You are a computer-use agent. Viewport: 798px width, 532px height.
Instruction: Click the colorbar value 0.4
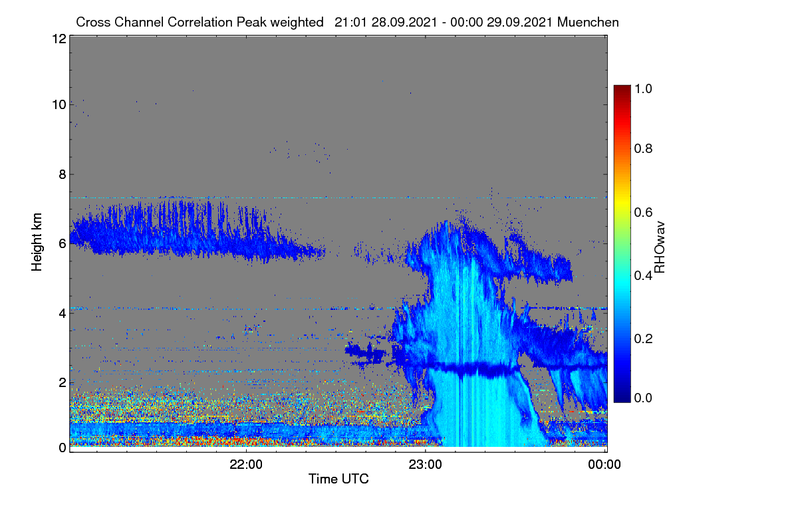click(x=643, y=275)
